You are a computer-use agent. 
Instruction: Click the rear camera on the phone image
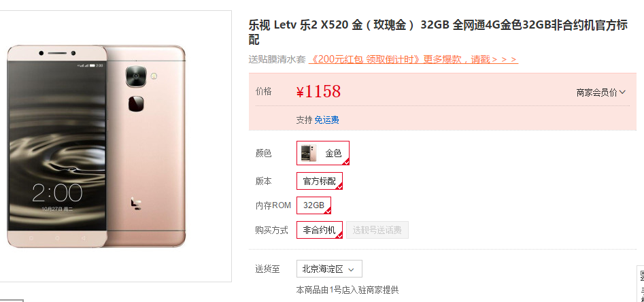[x=136, y=76]
